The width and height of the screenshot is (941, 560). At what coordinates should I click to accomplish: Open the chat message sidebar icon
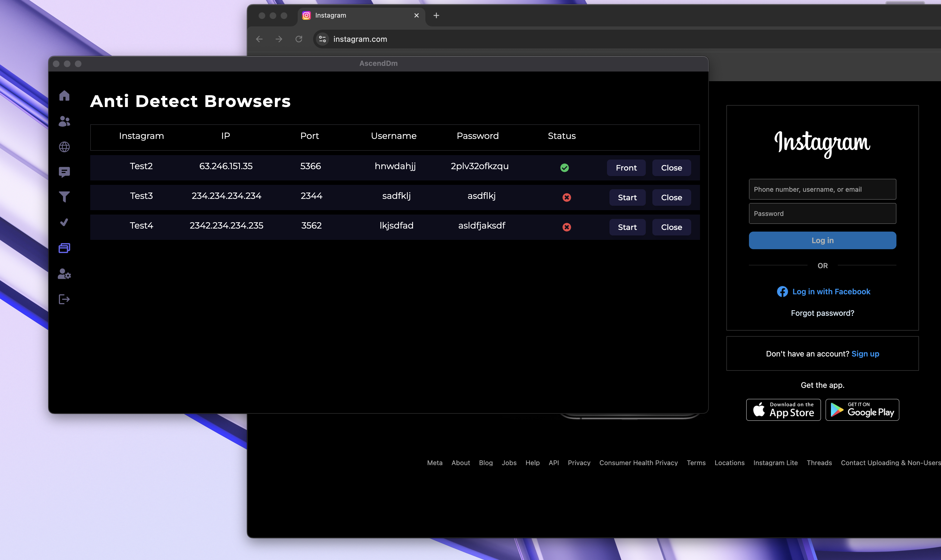tap(64, 172)
